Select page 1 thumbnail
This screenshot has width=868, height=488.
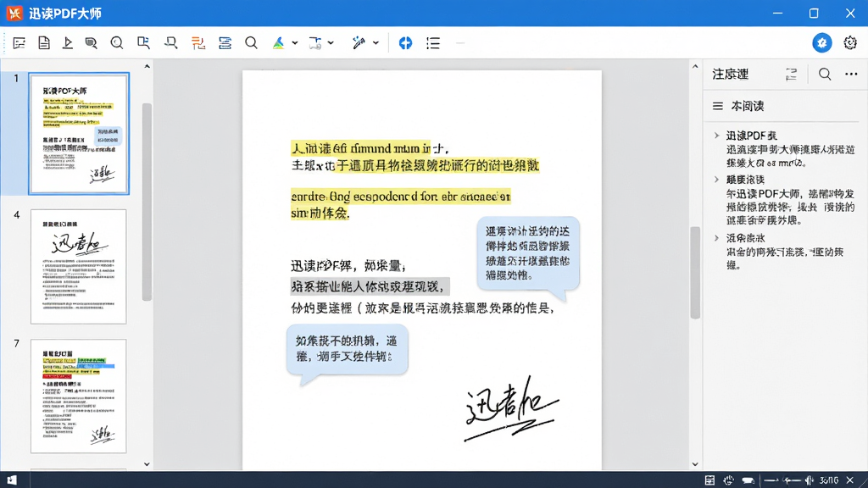79,133
